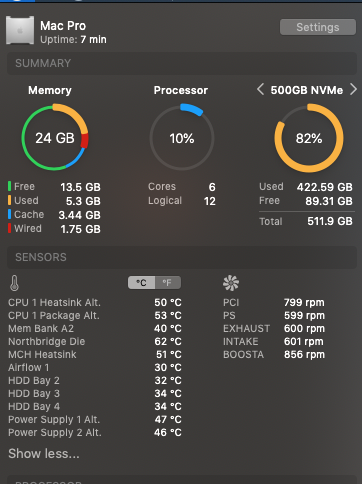362x484 pixels.
Task: Click the Memory 24 GB ring chart
Action: pyautogui.click(x=55, y=137)
